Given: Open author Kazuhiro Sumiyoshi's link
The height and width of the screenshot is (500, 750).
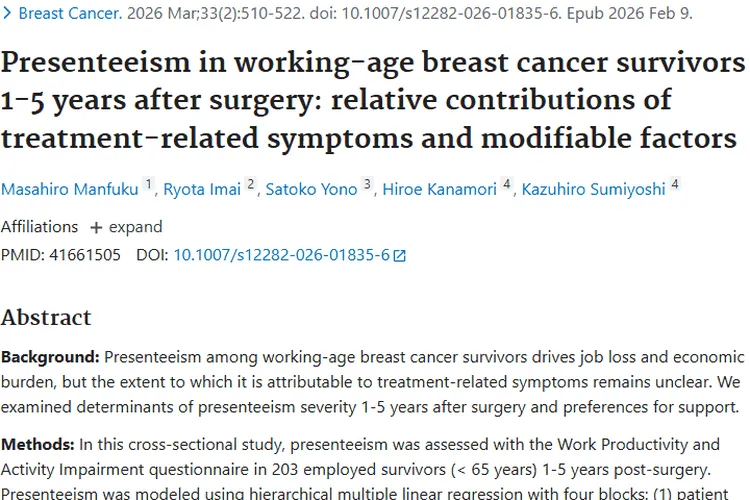Looking at the screenshot, I should [x=593, y=189].
